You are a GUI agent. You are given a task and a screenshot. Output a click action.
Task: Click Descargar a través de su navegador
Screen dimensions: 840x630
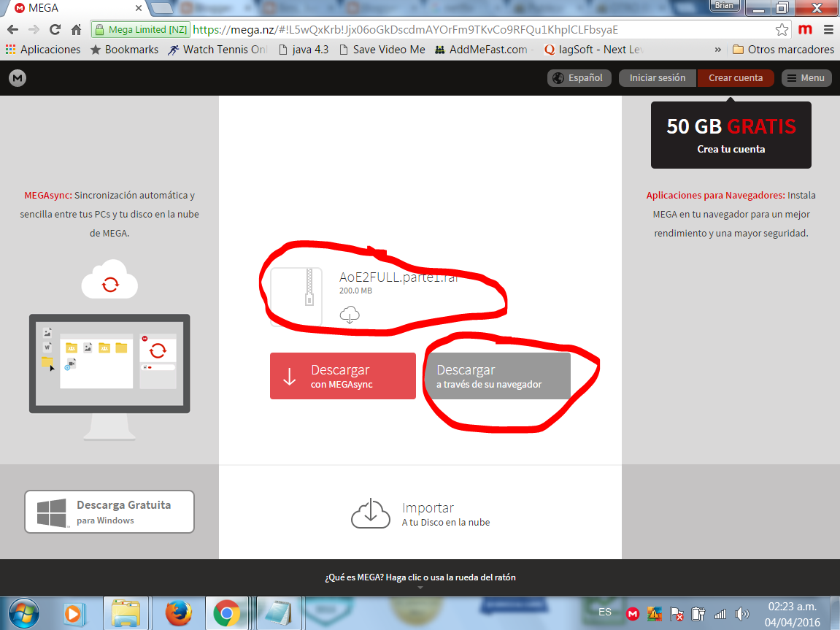coord(499,376)
